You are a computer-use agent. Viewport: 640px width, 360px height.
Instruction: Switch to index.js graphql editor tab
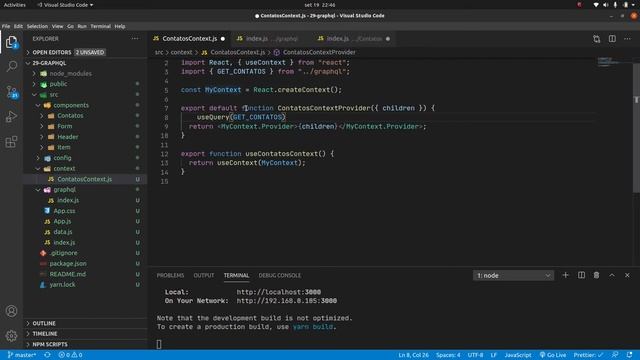pyautogui.click(x=271, y=39)
